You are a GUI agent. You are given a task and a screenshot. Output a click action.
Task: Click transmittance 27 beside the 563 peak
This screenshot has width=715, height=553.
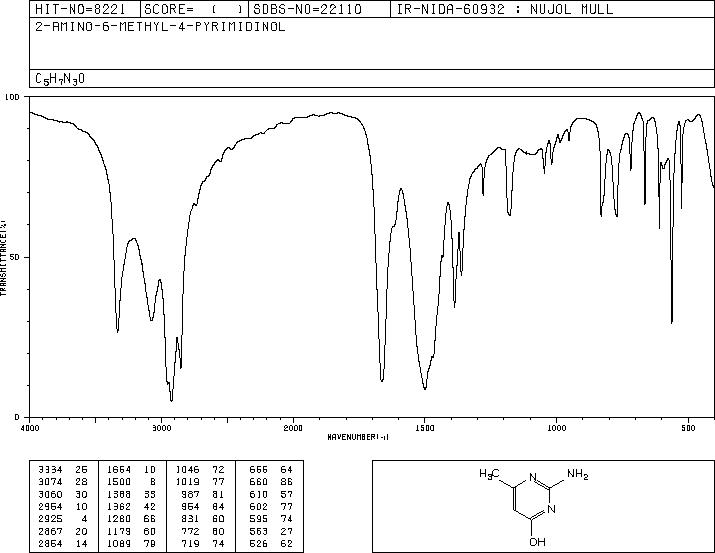point(287,531)
